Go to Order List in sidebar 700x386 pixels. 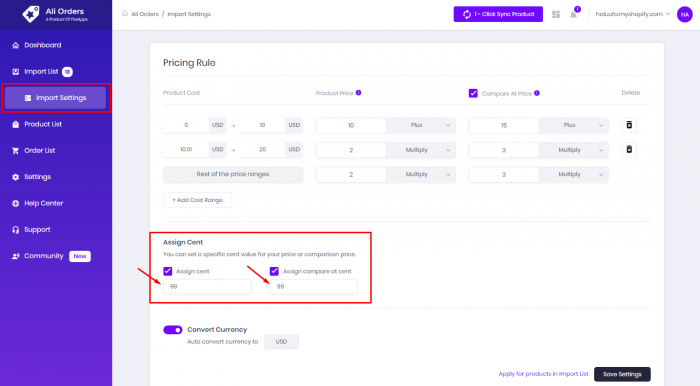[40, 150]
